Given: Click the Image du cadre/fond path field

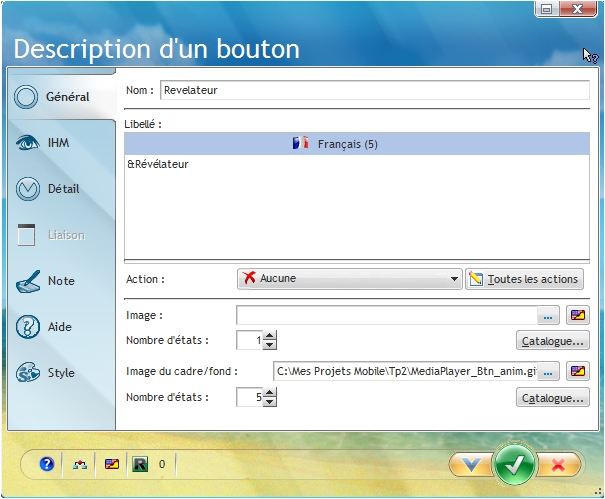Looking at the screenshot, I should [x=405, y=371].
